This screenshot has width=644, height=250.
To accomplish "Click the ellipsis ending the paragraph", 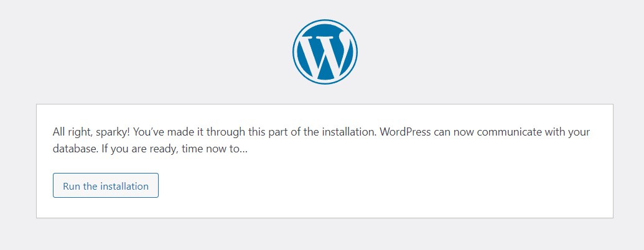I will 243,150.
